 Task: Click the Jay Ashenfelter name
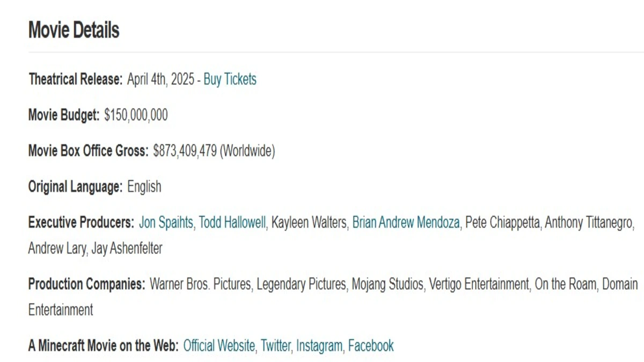pyautogui.click(x=127, y=249)
